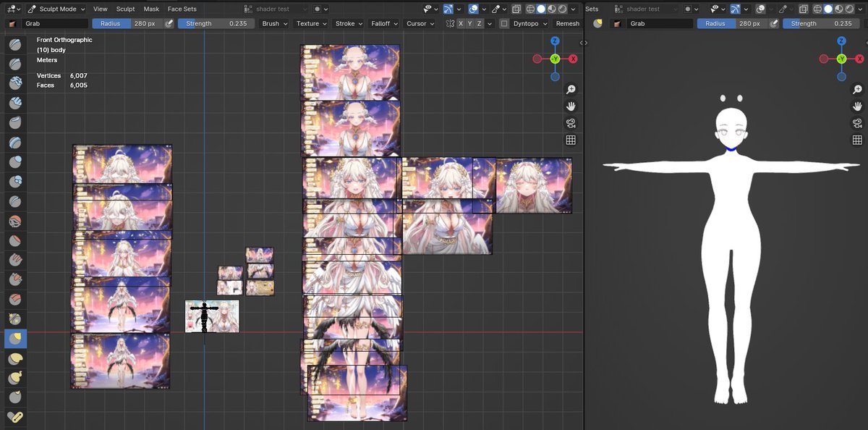The width and height of the screenshot is (868, 430).
Task: Click the Grab brush name field in left header
Action: 54,24
